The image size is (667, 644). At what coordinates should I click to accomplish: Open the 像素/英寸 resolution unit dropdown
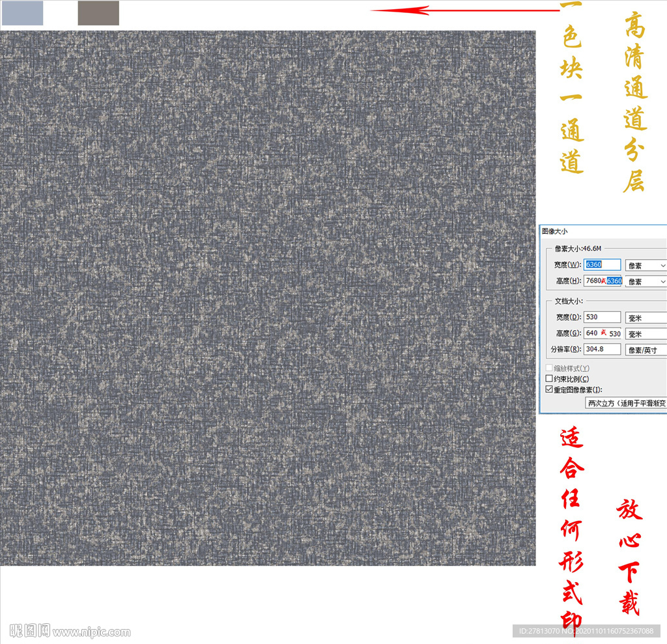(x=646, y=350)
